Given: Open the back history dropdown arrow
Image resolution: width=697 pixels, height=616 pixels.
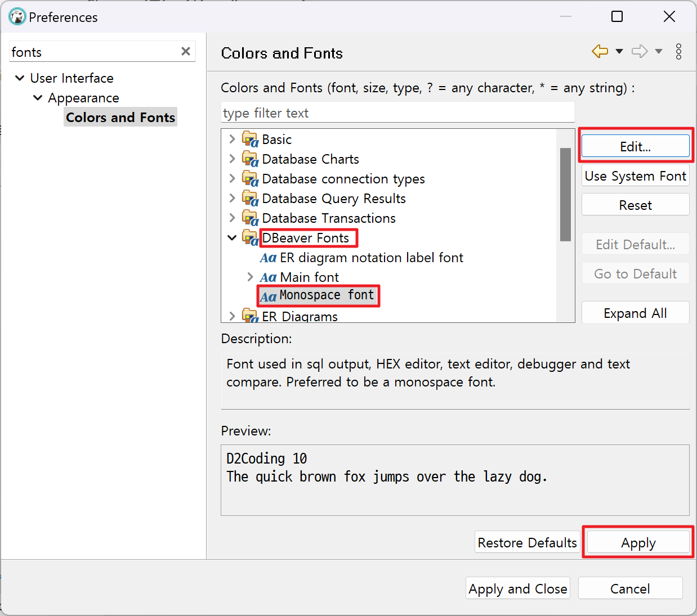Looking at the screenshot, I should pos(619,51).
